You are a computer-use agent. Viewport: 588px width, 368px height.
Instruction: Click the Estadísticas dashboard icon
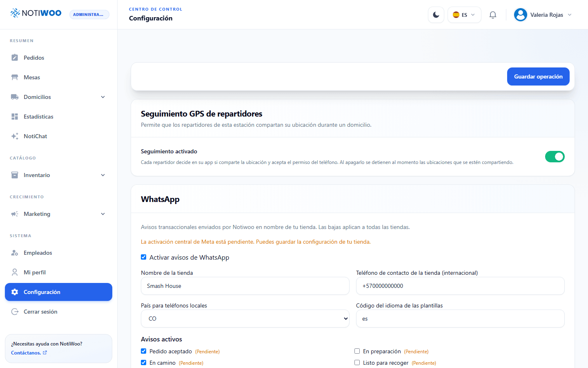click(15, 117)
